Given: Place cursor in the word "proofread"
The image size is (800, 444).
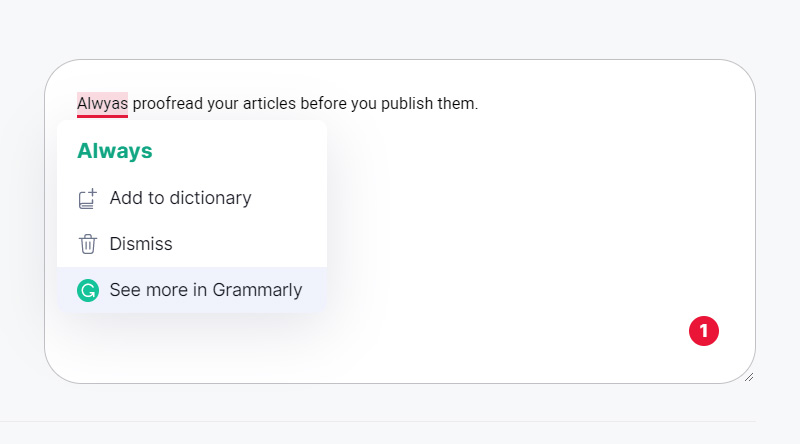Looking at the screenshot, I should click(x=168, y=104).
